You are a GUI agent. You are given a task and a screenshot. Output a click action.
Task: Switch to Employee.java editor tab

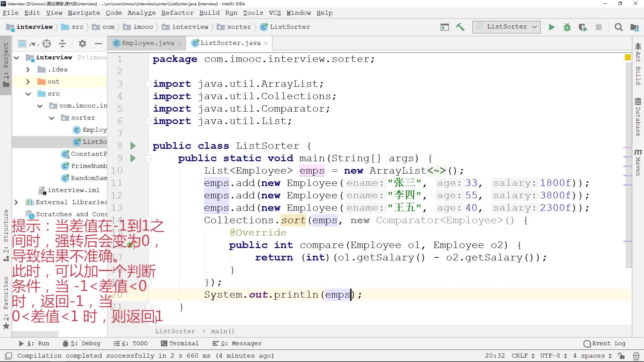pyautogui.click(x=148, y=43)
